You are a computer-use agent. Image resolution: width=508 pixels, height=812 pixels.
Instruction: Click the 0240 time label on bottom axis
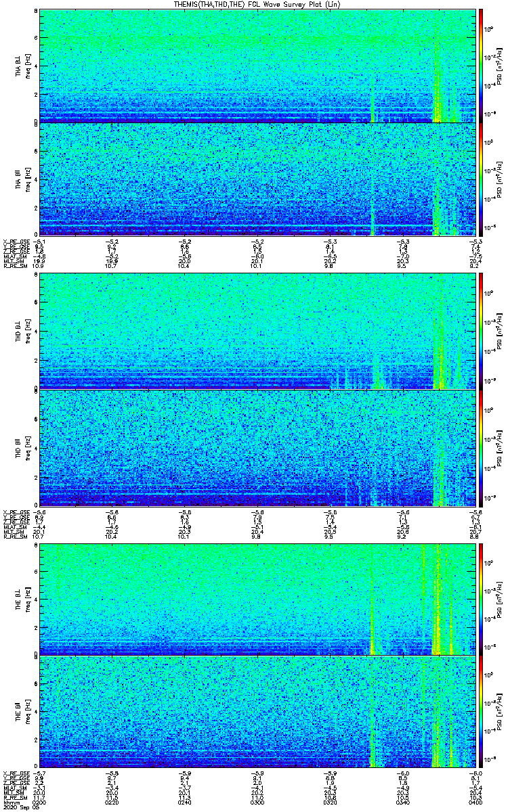[x=185, y=803]
